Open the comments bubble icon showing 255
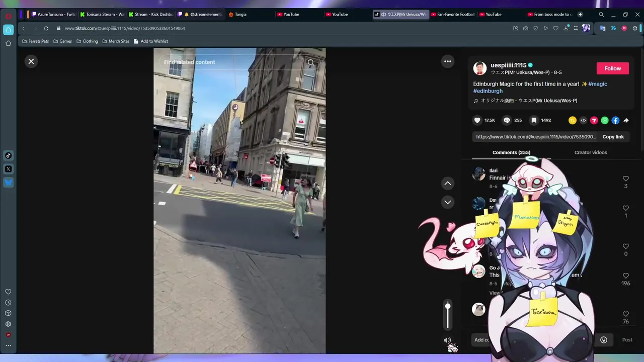 point(507,120)
